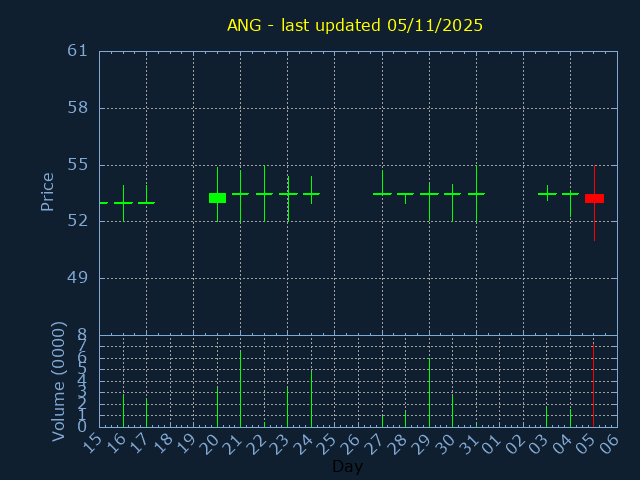Select the tallest volume bar on day 21
Screen dimensions: 640x480
click(x=240, y=388)
